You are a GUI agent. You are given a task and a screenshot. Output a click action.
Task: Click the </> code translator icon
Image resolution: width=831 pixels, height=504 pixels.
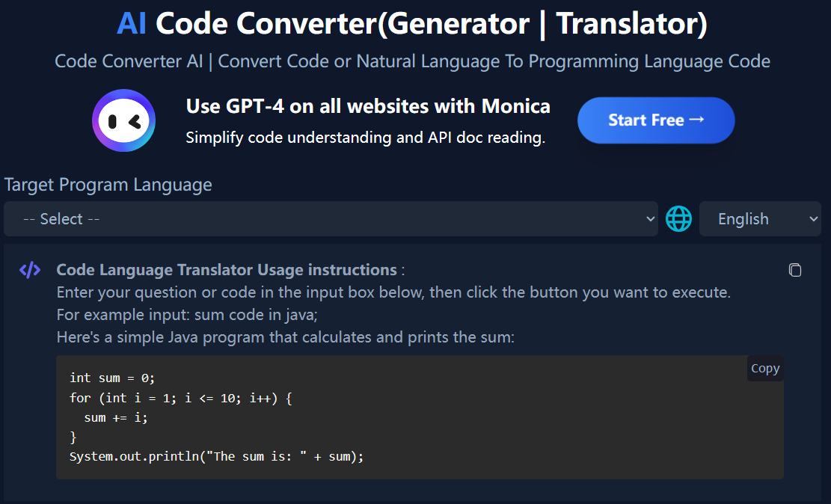(30, 269)
